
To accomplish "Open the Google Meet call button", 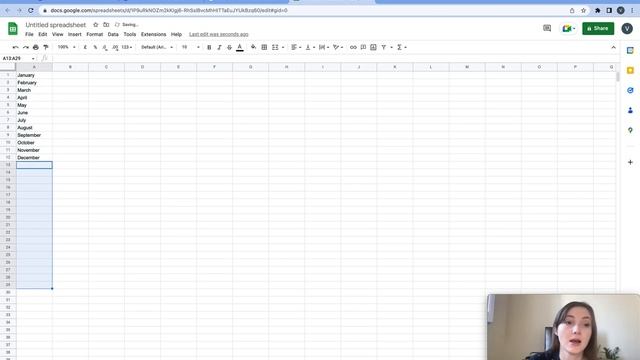I will [568, 29].
